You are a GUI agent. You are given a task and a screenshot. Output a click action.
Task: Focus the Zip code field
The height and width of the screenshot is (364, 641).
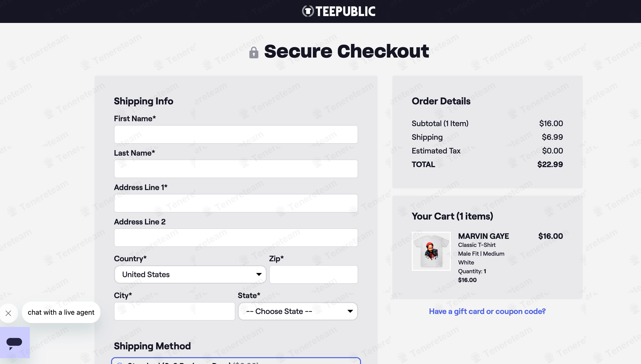(x=313, y=274)
